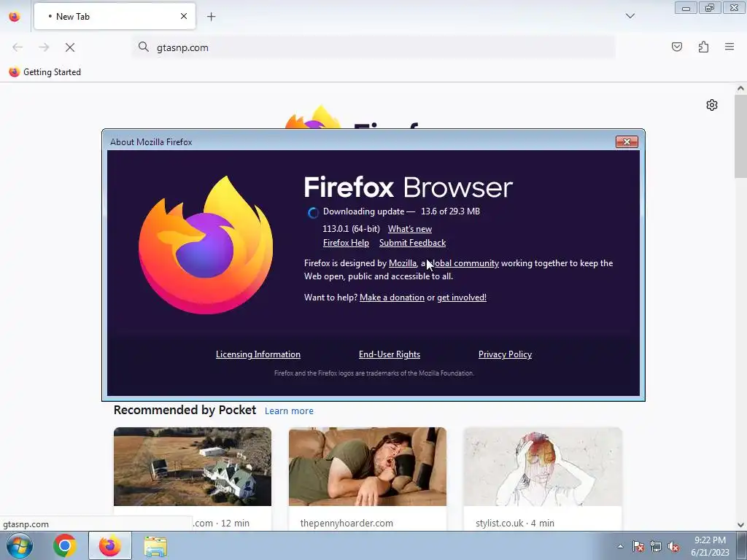Image resolution: width=747 pixels, height=560 pixels.
Task: Expand the list all tabs chevron
Action: coord(630,16)
